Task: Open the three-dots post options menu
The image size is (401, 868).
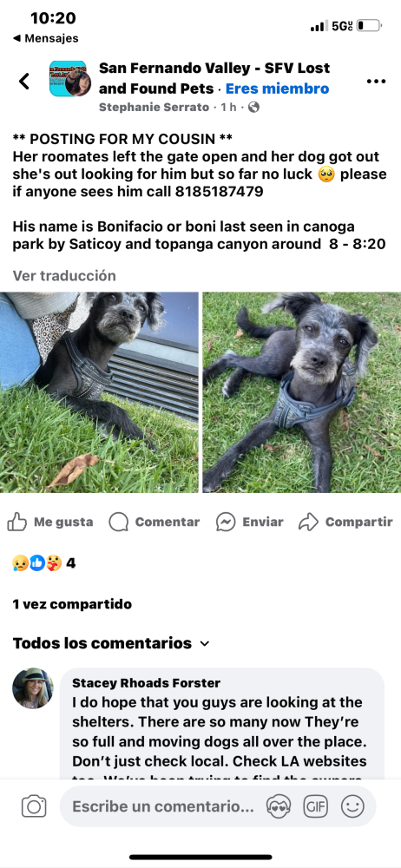Action: pos(376,82)
